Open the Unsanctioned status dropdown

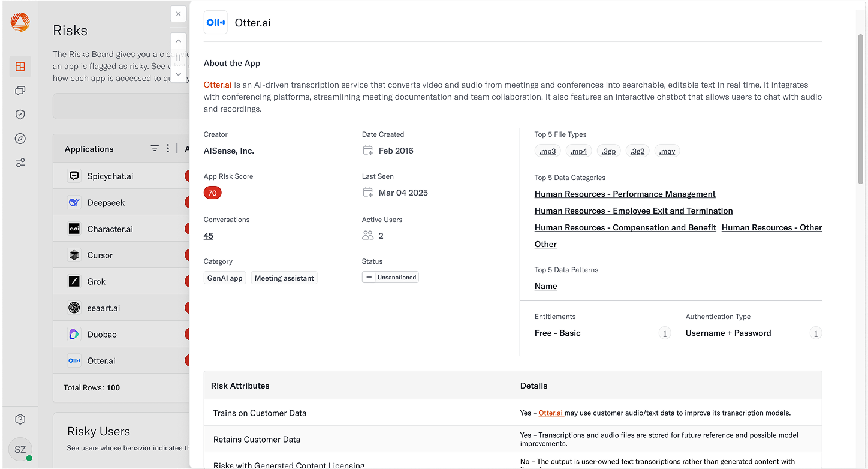(390, 277)
